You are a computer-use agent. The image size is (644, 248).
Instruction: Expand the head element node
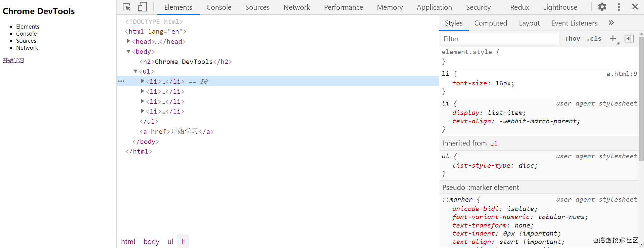pos(128,41)
